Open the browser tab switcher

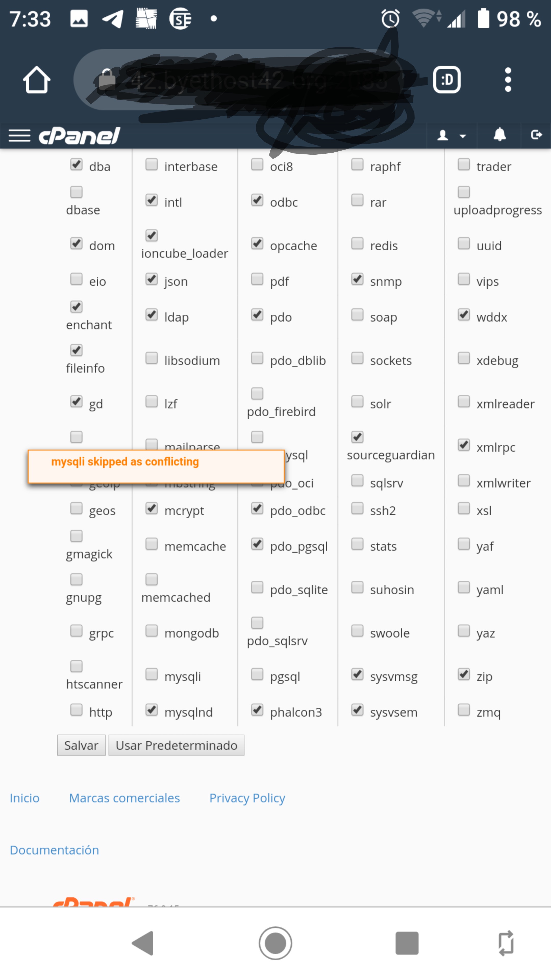pyautogui.click(x=446, y=80)
